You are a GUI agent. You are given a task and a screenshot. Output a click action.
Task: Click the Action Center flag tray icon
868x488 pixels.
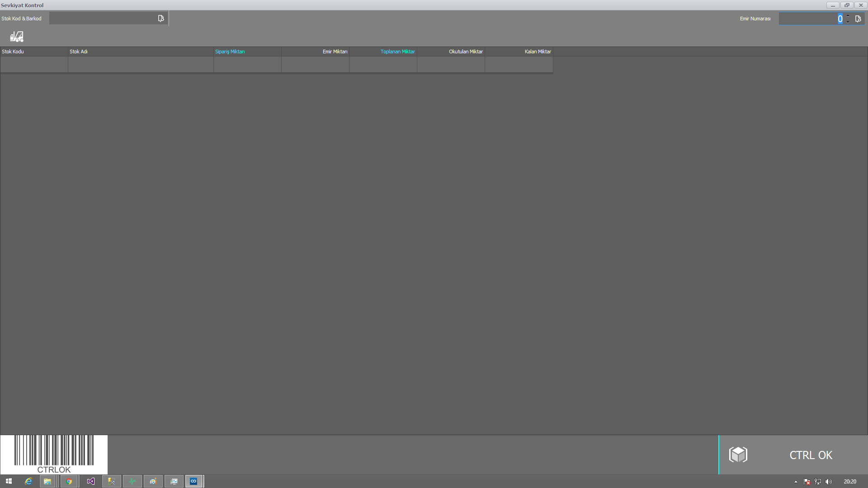(x=807, y=482)
